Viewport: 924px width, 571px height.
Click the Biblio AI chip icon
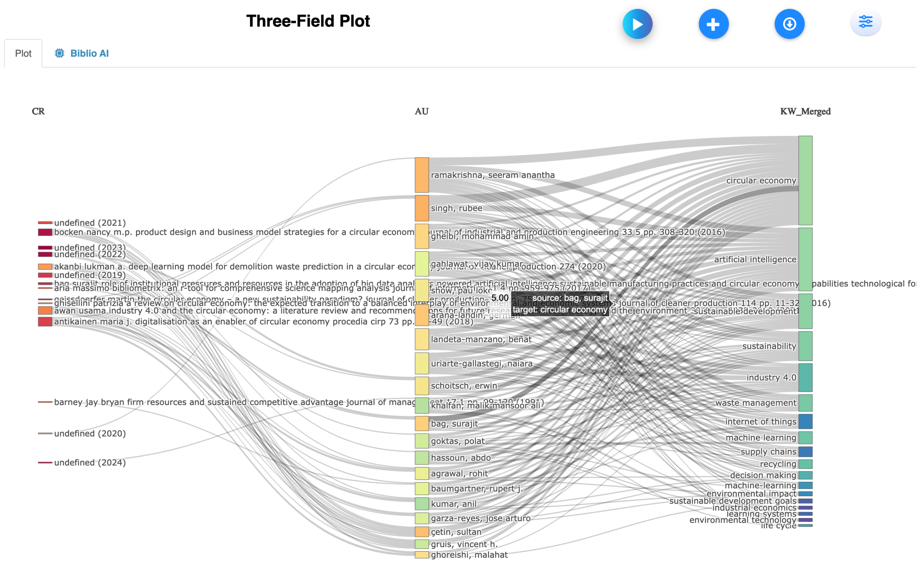[x=59, y=53]
